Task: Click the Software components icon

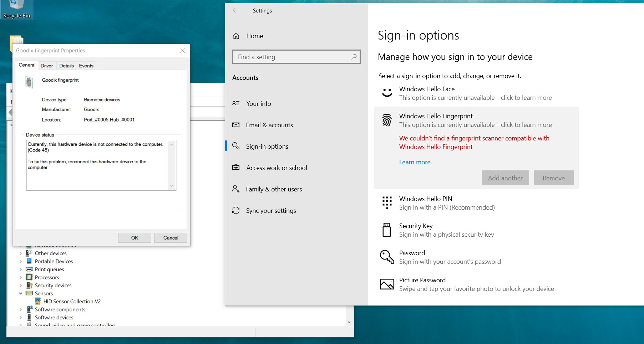Action: pyautogui.click(x=29, y=309)
